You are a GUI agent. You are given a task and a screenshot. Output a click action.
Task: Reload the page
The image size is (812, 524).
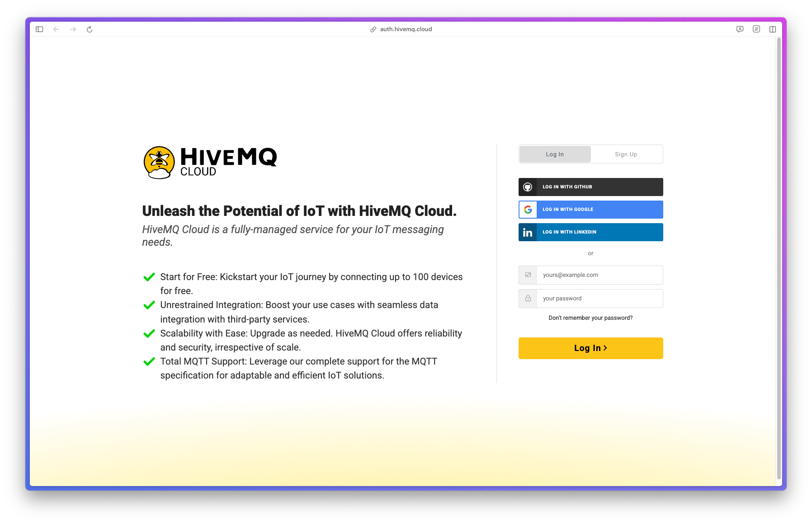click(x=90, y=29)
